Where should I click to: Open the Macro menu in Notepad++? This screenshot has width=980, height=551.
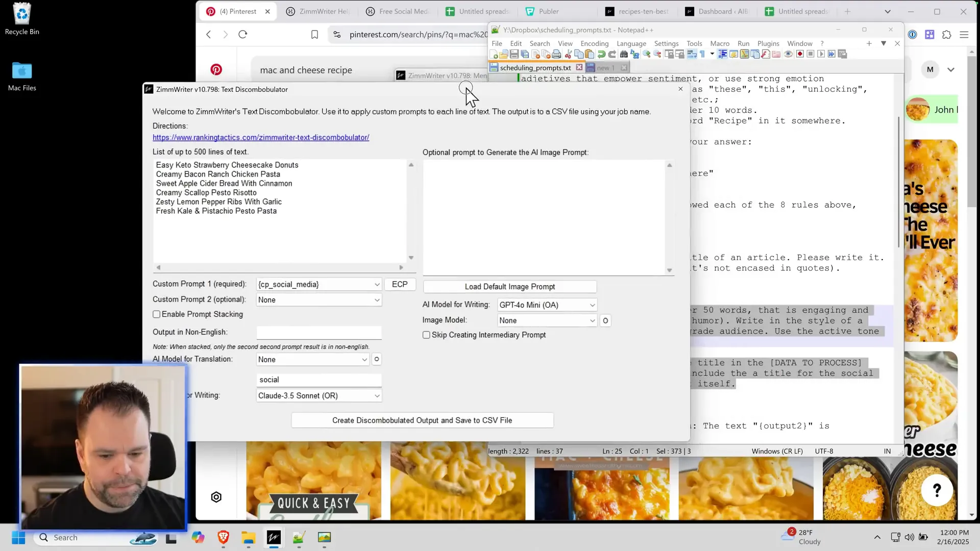click(720, 43)
